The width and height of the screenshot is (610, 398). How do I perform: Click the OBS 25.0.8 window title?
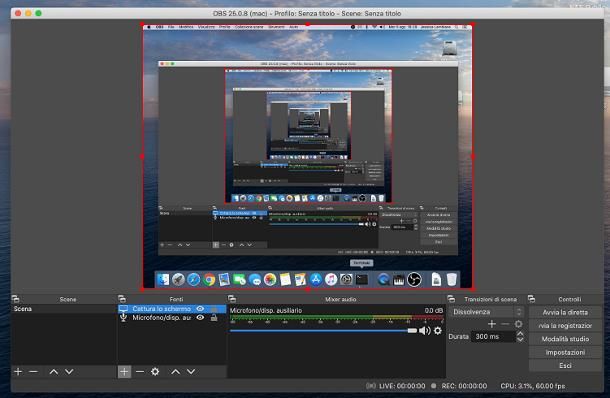307,13
